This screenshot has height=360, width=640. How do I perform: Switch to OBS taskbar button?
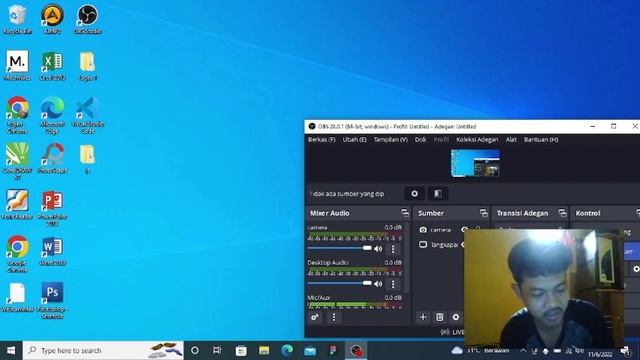pos(356,350)
